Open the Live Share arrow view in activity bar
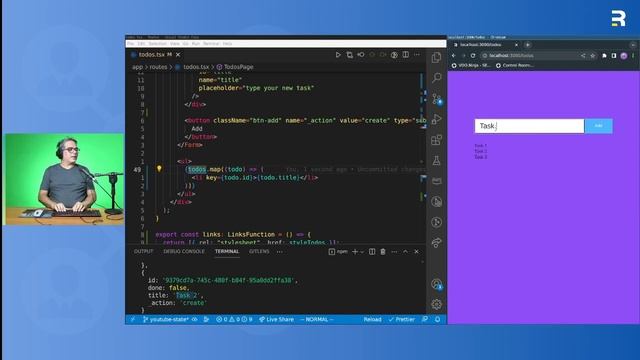 [x=436, y=243]
